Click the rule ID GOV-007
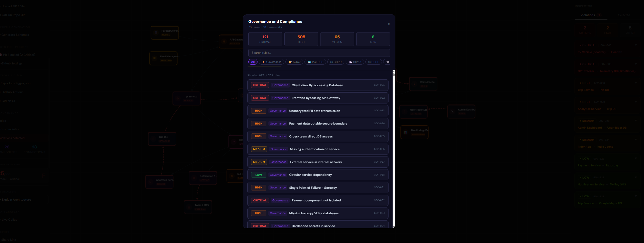 379,162
